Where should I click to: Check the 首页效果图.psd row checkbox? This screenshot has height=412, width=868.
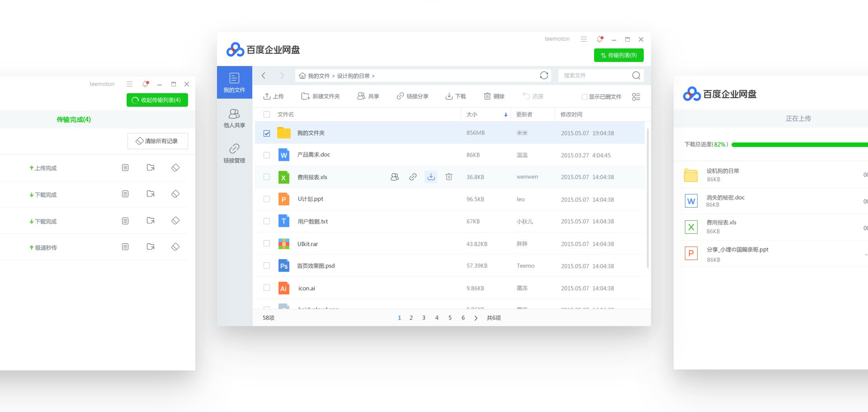[x=267, y=266]
